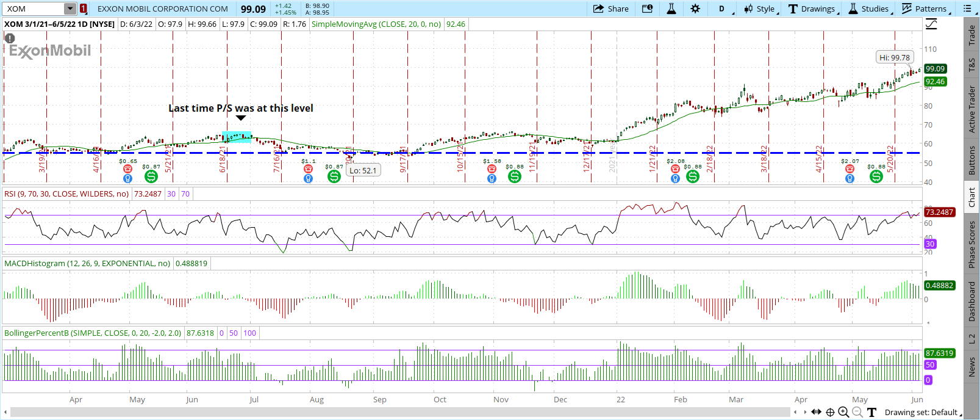Toggle the price axis scale icon
Image resolution: width=980 pixels, height=420 pixels.
point(931,24)
